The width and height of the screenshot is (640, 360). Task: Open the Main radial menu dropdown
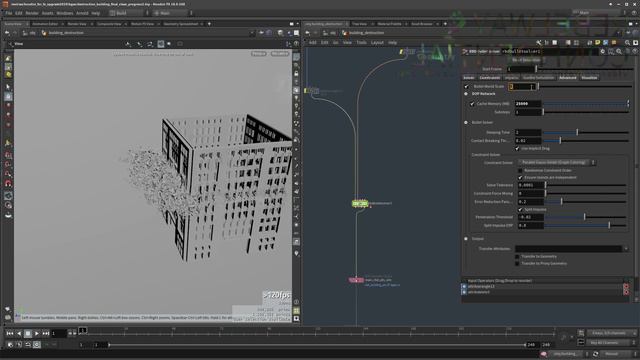point(173,13)
